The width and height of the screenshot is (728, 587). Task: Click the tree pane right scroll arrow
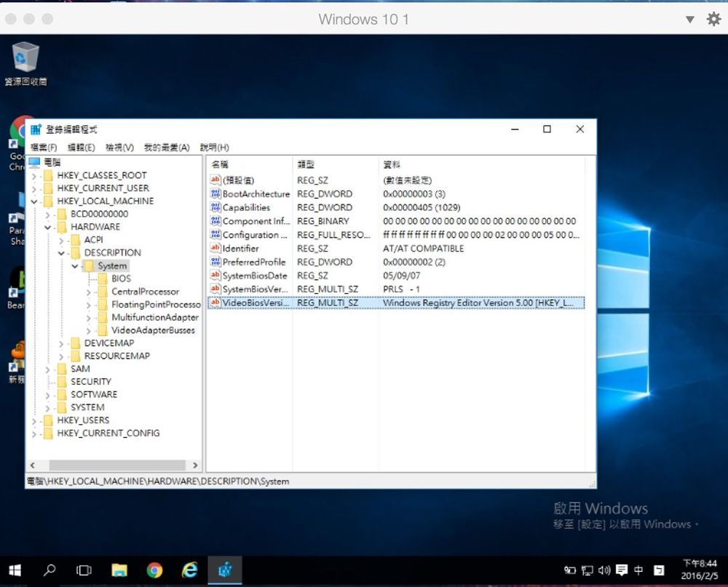pos(195,465)
